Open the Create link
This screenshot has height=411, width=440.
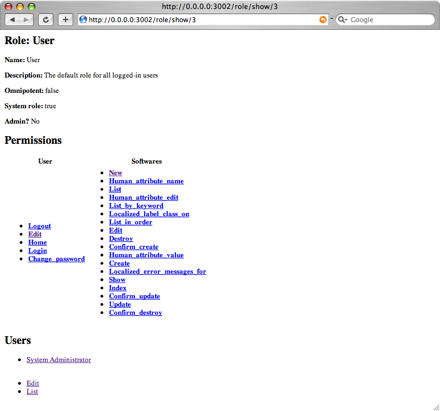click(119, 263)
